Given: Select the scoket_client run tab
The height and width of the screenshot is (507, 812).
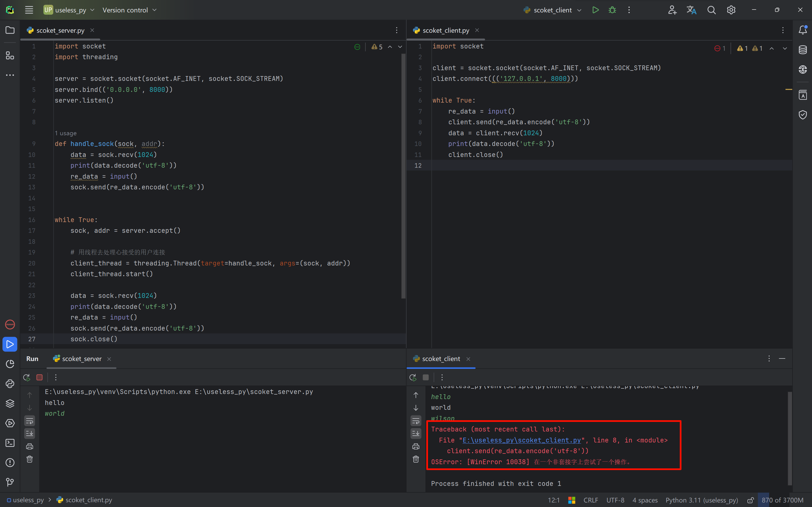Looking at the screenshot, I should [441, 359].
